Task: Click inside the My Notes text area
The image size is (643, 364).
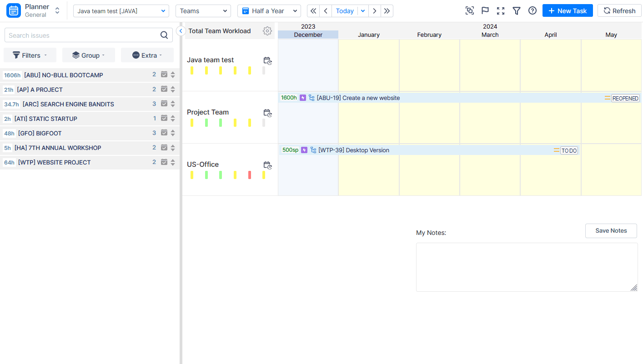Action: click(x=526, y=267)
